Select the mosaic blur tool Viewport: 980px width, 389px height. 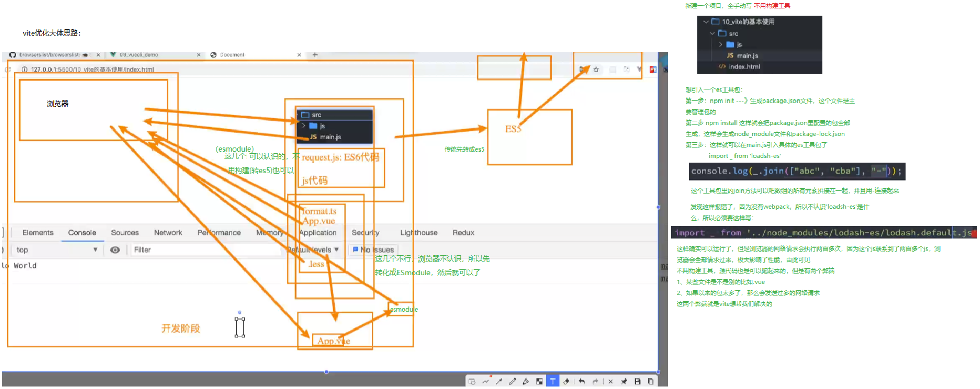[539, 382]
